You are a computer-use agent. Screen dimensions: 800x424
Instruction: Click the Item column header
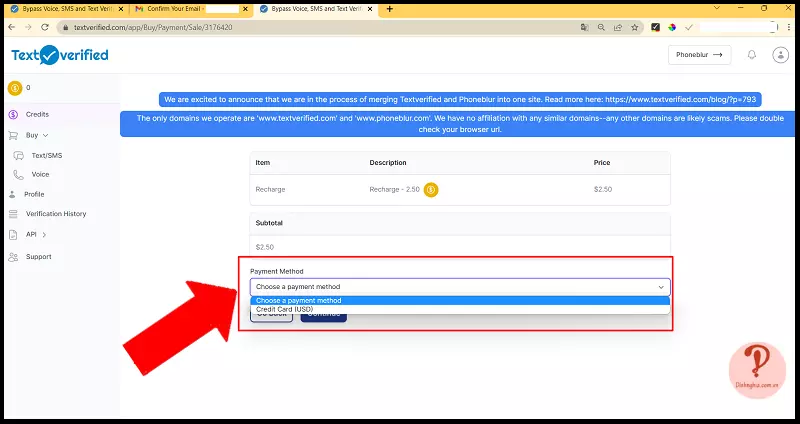tap(263, 163)
